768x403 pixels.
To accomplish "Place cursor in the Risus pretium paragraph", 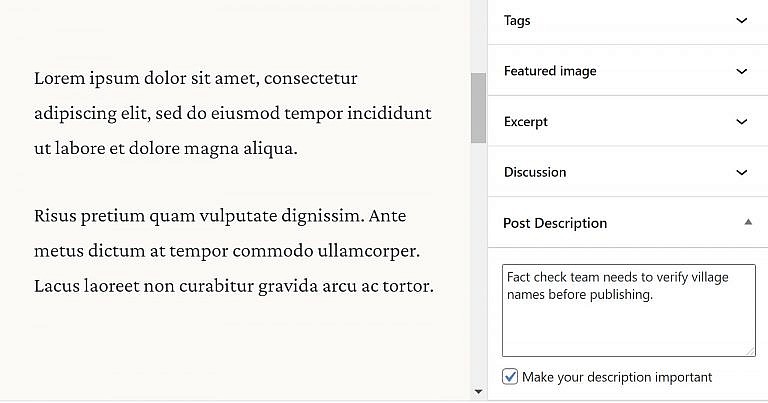I will [232, 251].
